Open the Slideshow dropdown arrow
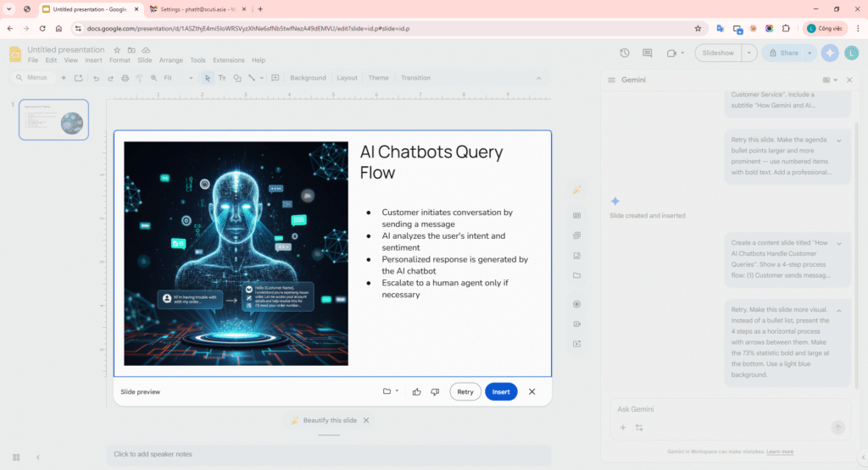Viewport: 868px width, 470px height. click(x=749, y=53)
